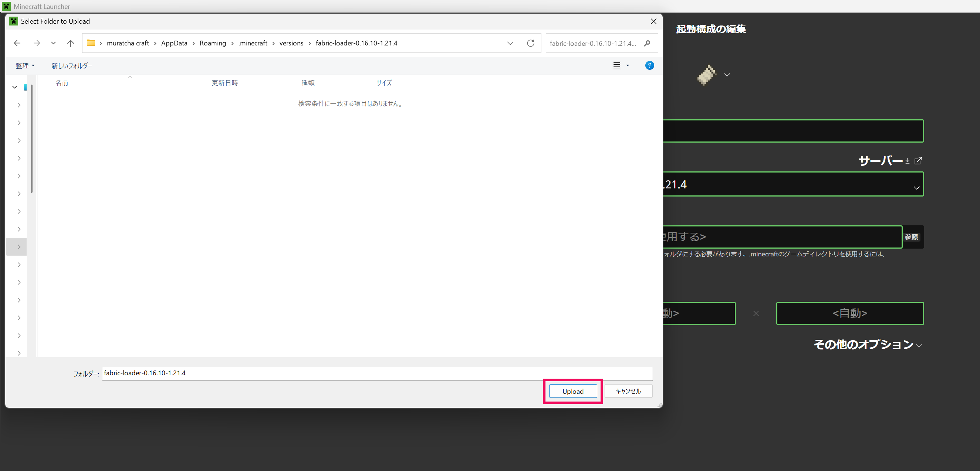Change the view layout icon
Screen dimensions: 980x471
(617, 65)
